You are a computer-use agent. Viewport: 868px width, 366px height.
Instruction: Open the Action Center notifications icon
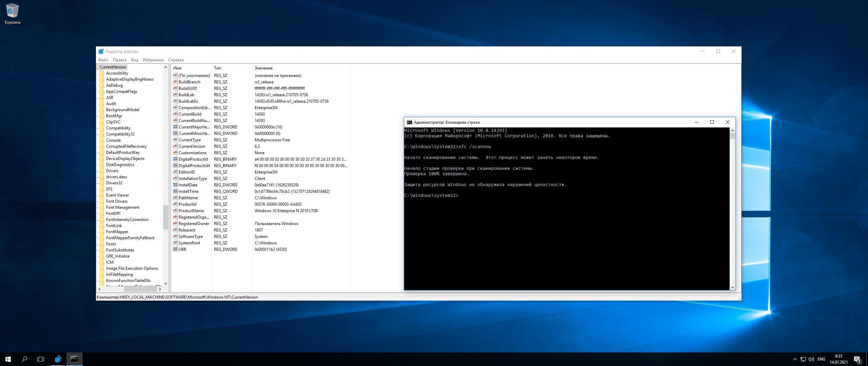tap(857, 359)
